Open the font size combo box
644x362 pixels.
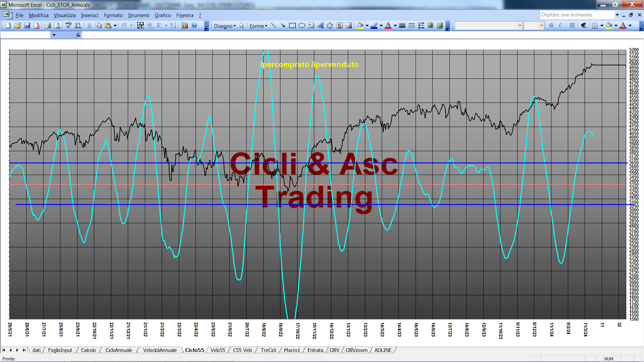point(534,25)
